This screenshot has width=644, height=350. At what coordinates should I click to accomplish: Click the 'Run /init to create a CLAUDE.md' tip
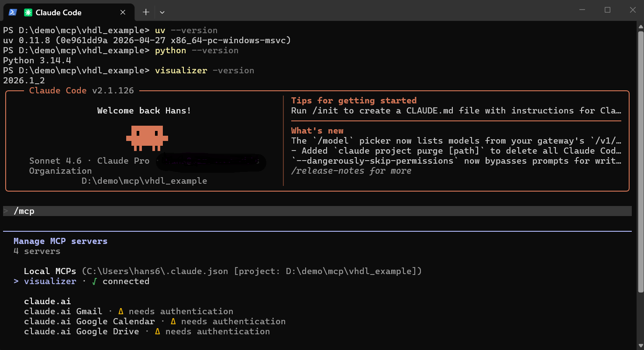pyautogui.click(x=456, y=110)
